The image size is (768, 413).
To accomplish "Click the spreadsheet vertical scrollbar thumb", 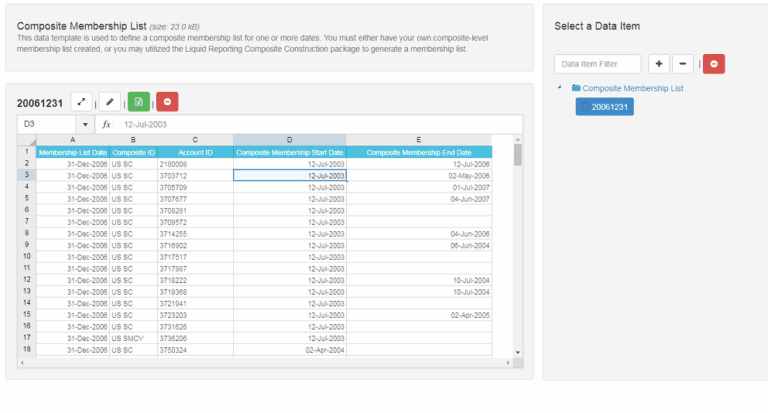I will (x=517, y=155).
